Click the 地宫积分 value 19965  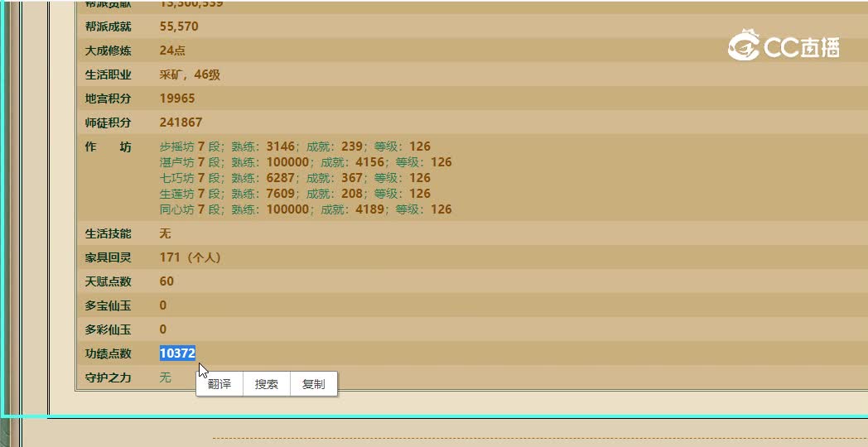pyautogui.click(x=177, y=99)
